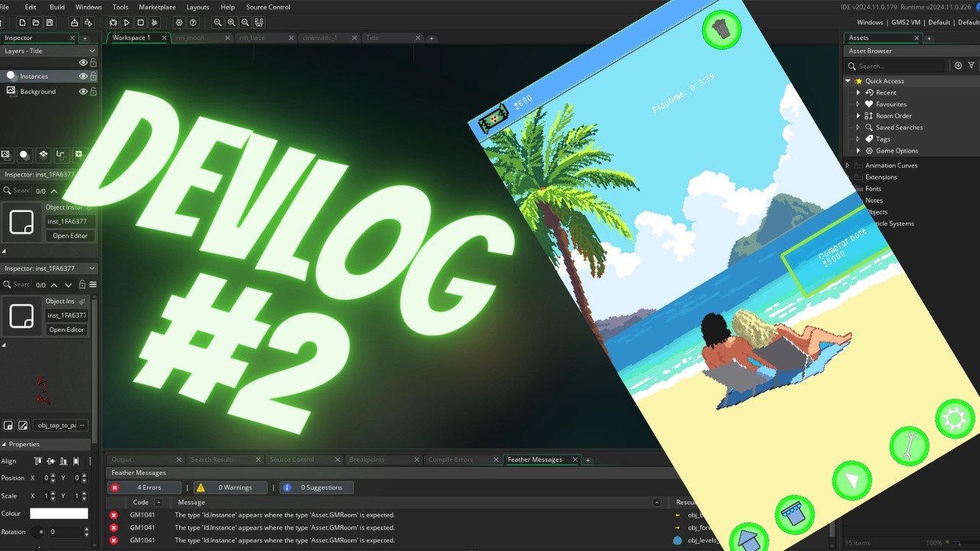Click the lower Open Editor button

pos(67,330)
